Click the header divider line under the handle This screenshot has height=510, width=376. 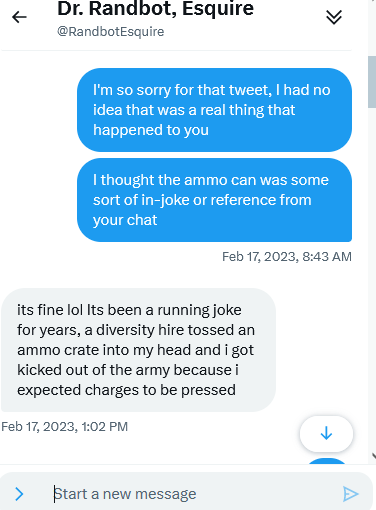pyautogui.click(x=177, y=51)
